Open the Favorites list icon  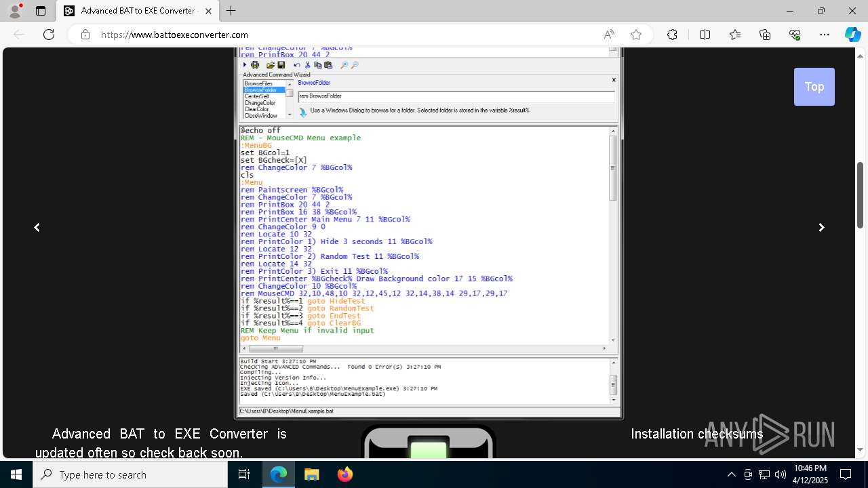pyautogui.click(x=735, y=35)
